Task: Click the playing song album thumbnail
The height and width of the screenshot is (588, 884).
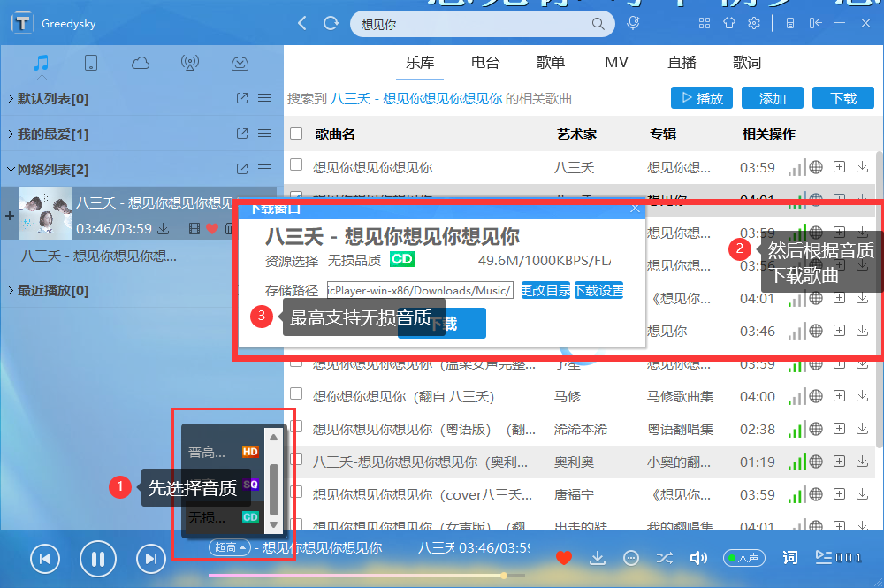Action: [x=45, y=213]
